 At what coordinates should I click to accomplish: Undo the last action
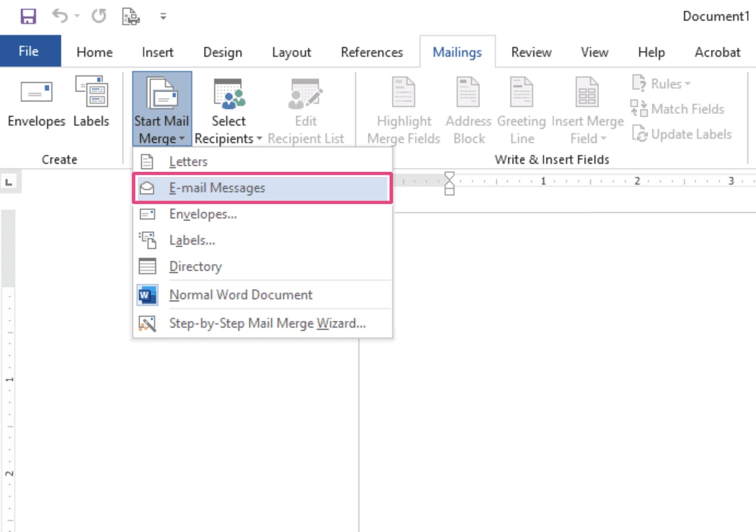60,16
